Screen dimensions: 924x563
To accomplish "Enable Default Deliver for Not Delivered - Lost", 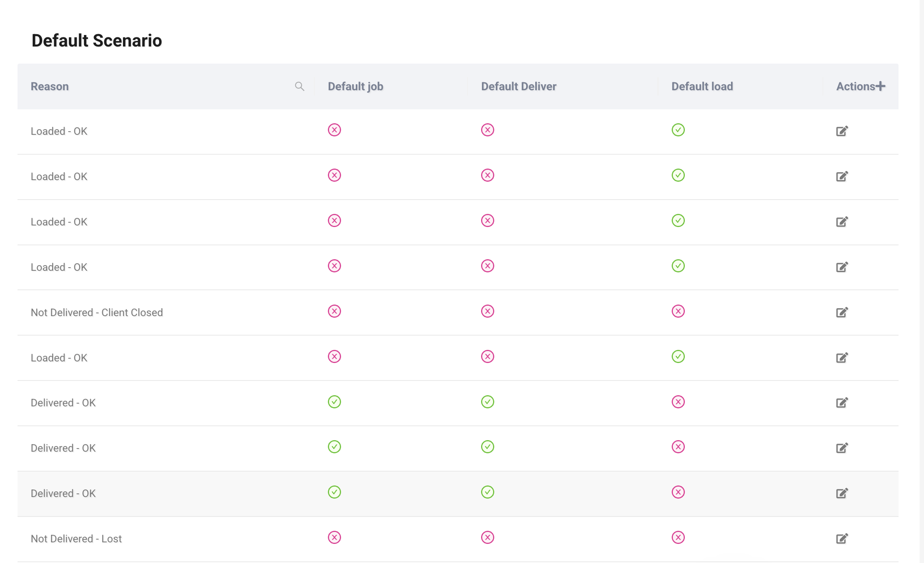I will [487, 538].
